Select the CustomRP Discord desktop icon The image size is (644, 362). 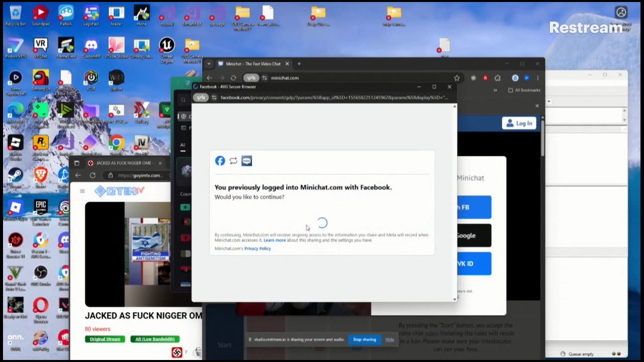(91, 48)
